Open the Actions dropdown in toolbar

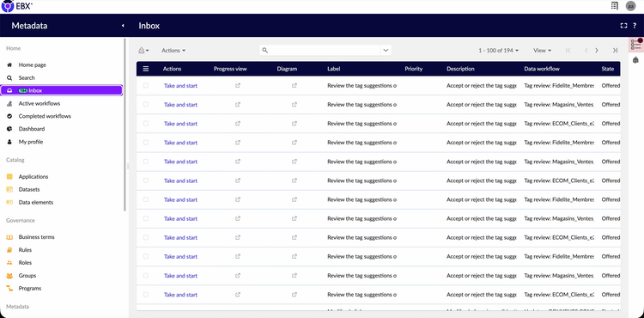(173, 50)
